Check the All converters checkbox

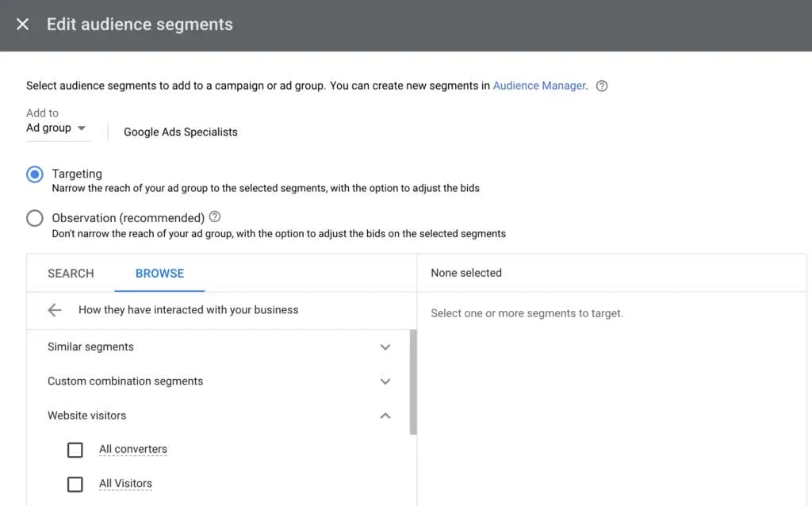pos(75,450)
